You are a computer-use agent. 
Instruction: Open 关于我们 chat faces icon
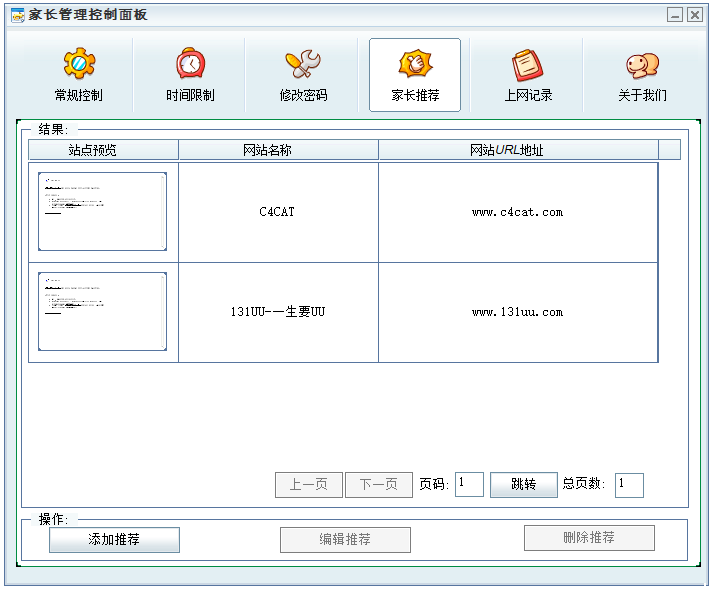(x=641, y=65)
